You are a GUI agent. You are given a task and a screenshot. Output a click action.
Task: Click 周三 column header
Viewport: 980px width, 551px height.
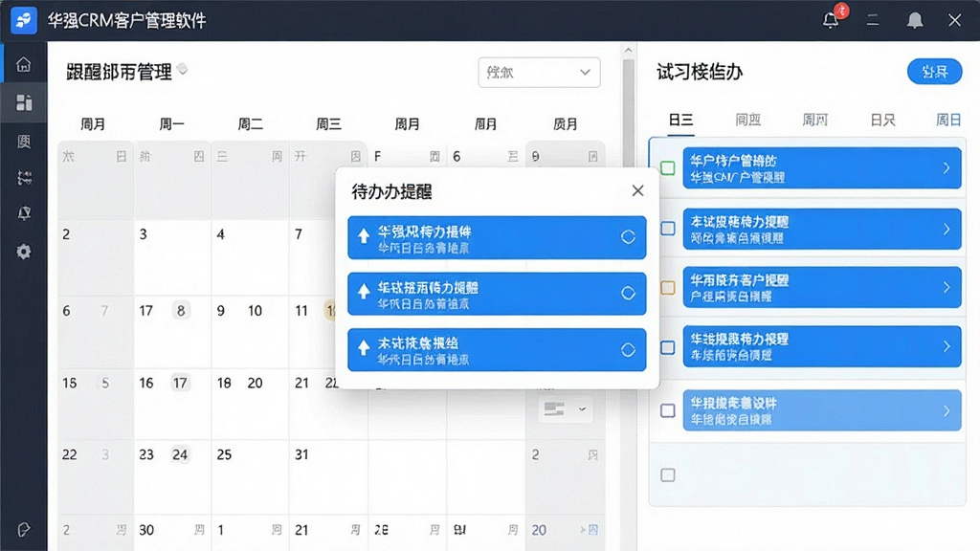pyautogui.click(x=329, y=124)
